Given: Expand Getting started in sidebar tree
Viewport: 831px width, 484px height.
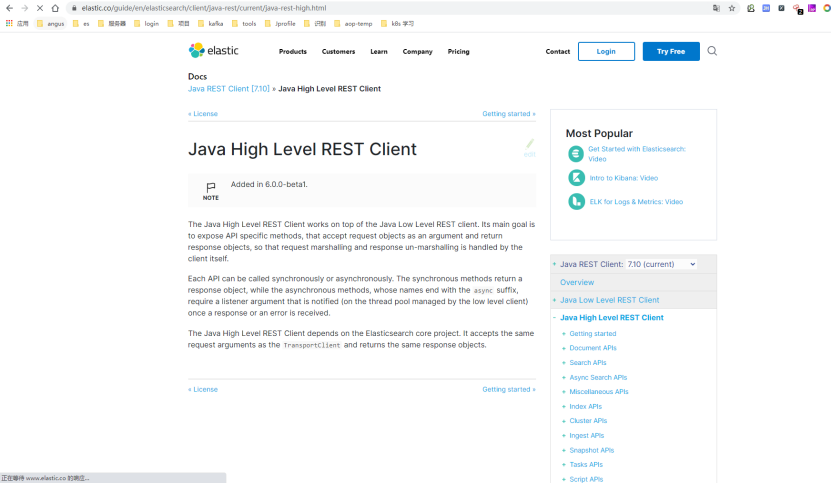Looking at the screenshot, I should (564, 333).
